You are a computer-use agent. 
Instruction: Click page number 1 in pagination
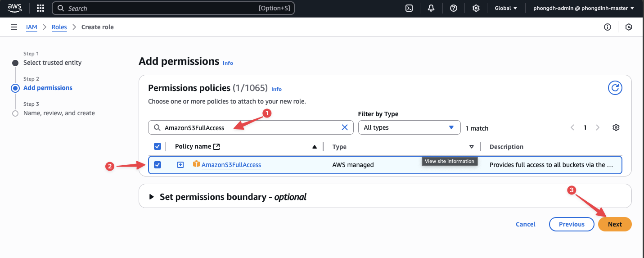(585, 127)
